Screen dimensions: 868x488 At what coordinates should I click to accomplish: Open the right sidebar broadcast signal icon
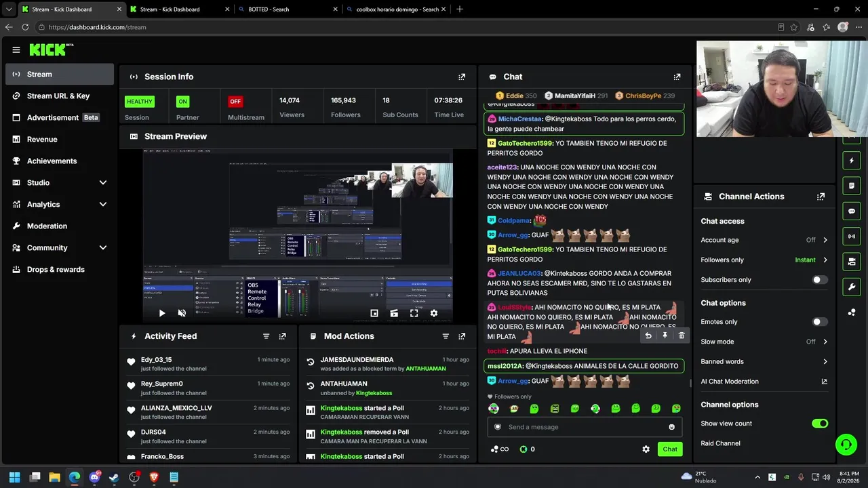(852, 237)
